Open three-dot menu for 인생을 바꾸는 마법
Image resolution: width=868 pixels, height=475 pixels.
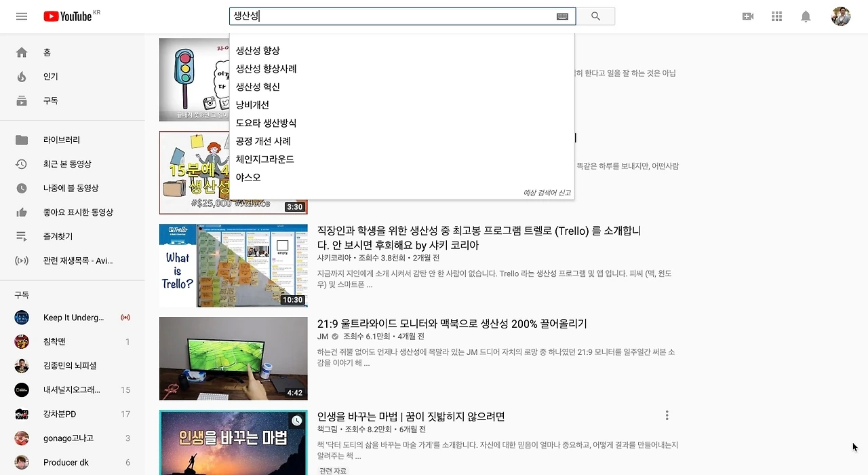(667, 415)
